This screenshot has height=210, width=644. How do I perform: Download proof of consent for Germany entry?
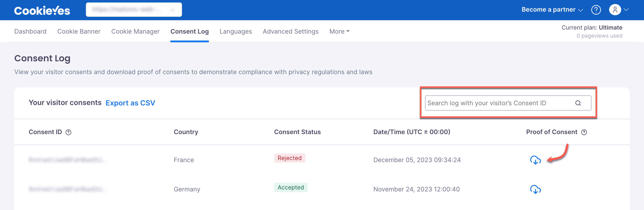pos(535,189)
